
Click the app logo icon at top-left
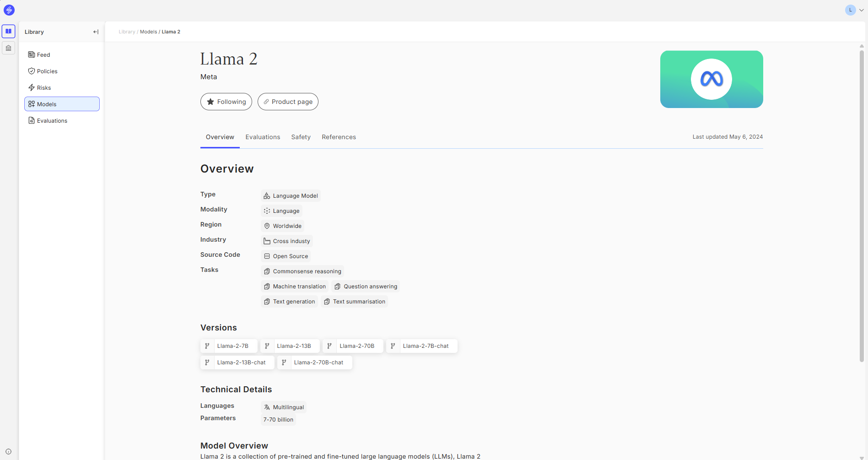[x=9, y=10]
